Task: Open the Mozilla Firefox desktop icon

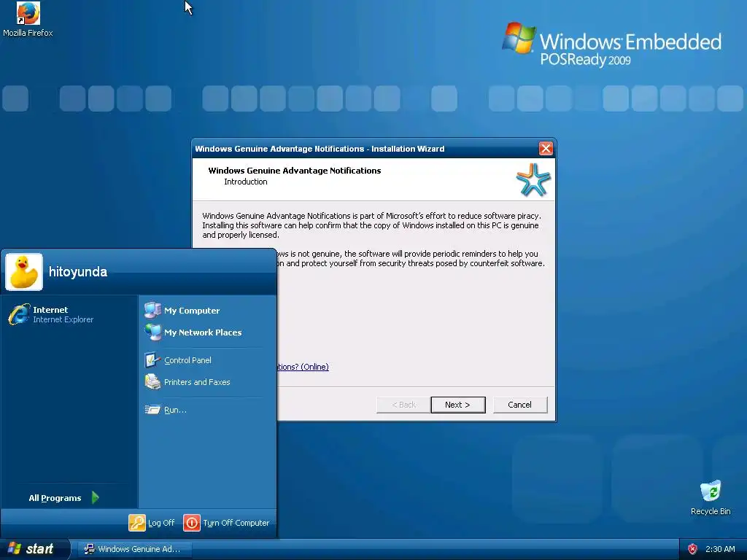Action: pyautogui.click(x=28, y=19)
